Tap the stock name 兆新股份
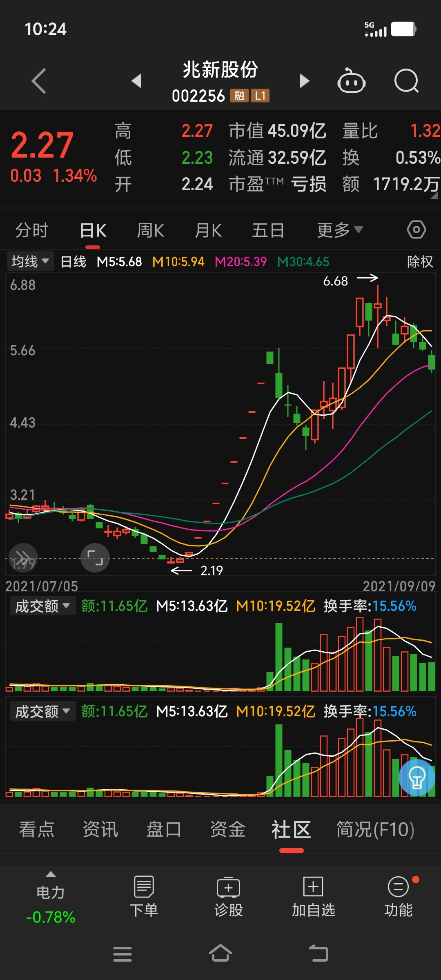This screenshot has width=441, height=980. point(220,69)
